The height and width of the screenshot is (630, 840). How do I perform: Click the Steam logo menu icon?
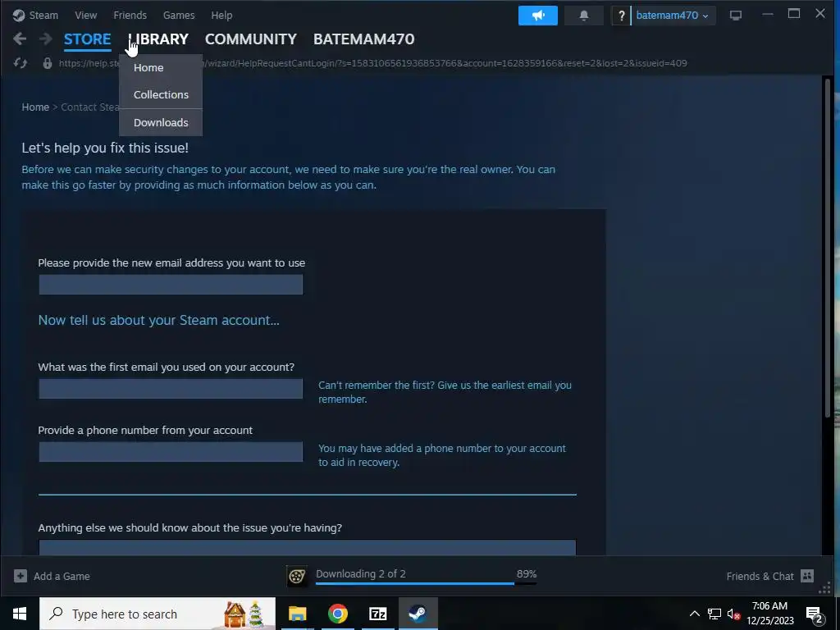click(x=19, y=15)
